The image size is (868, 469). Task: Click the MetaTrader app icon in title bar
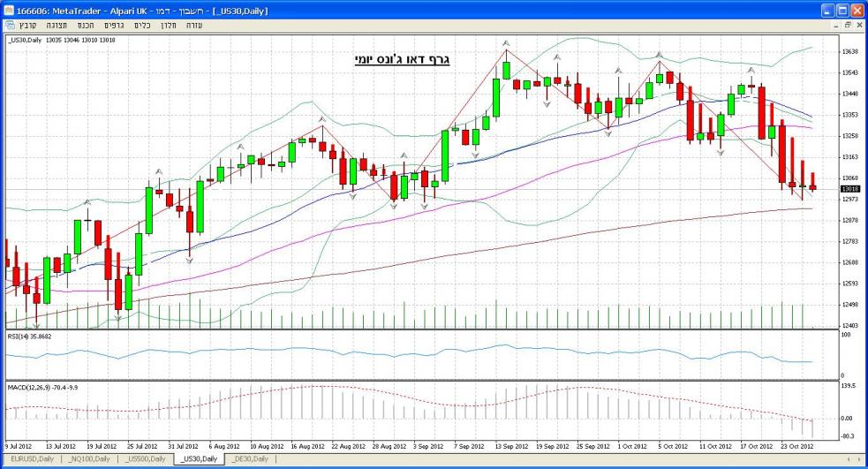tap(11, 10)
